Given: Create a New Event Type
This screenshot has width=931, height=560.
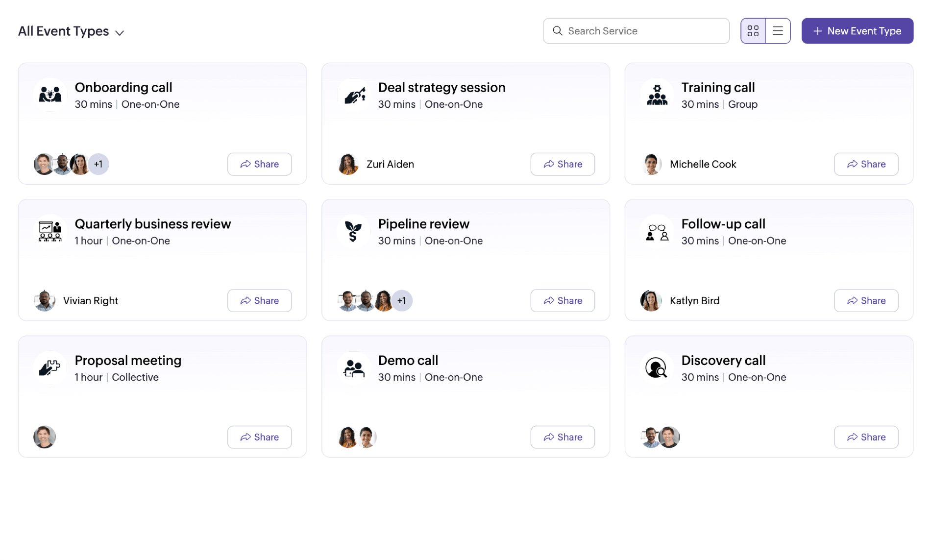Looking at the screenshot, I should coord(857,30).
